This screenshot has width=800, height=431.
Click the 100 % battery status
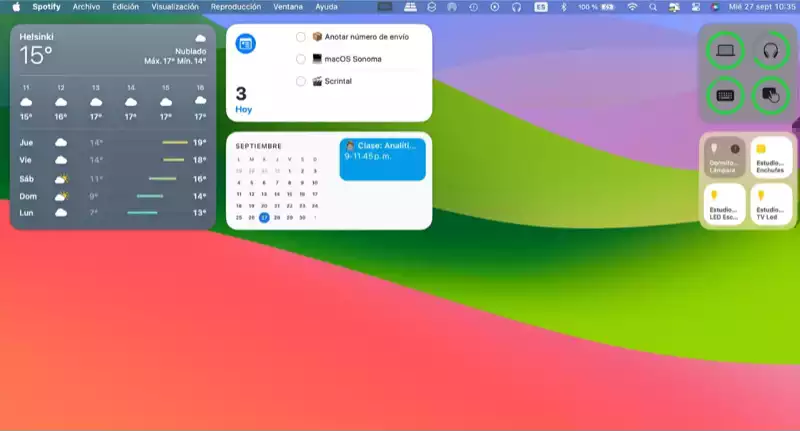coord(596,7)
